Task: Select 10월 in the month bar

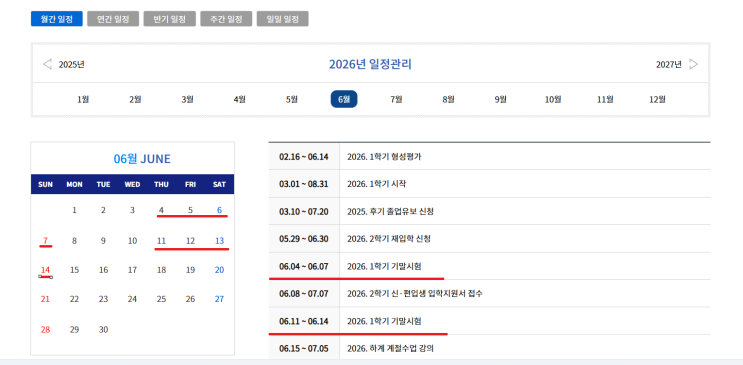Action: tap(553, 100)
